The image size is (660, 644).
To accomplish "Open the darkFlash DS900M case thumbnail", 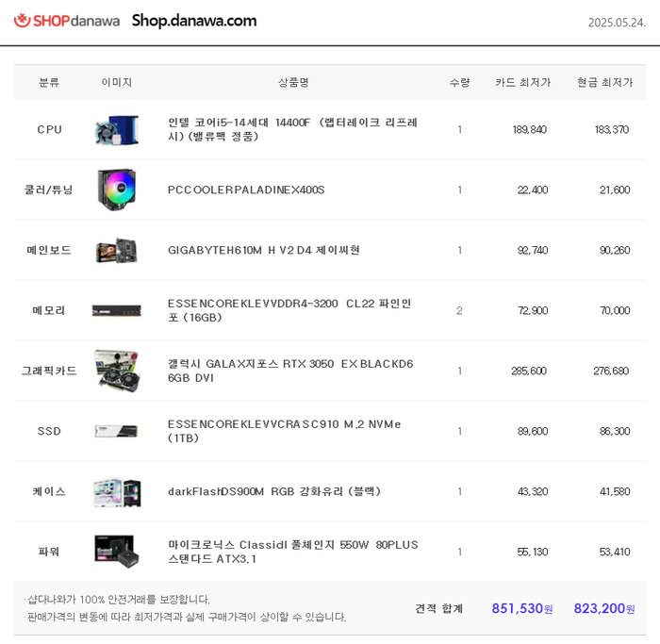I will [117, 491].
